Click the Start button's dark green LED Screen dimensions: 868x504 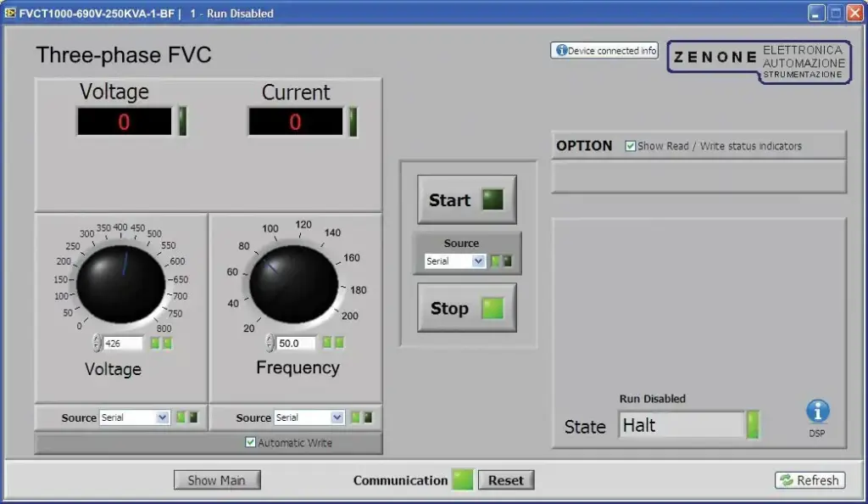click(492, 199)
